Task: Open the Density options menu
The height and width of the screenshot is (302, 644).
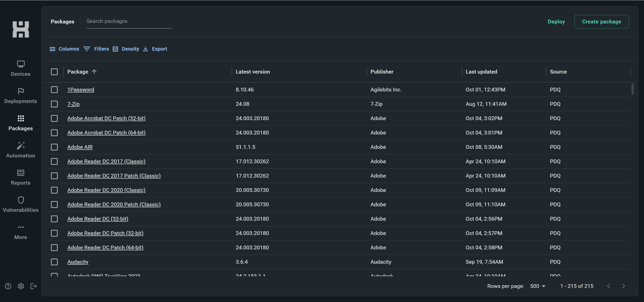Action: tap(126, 49)
